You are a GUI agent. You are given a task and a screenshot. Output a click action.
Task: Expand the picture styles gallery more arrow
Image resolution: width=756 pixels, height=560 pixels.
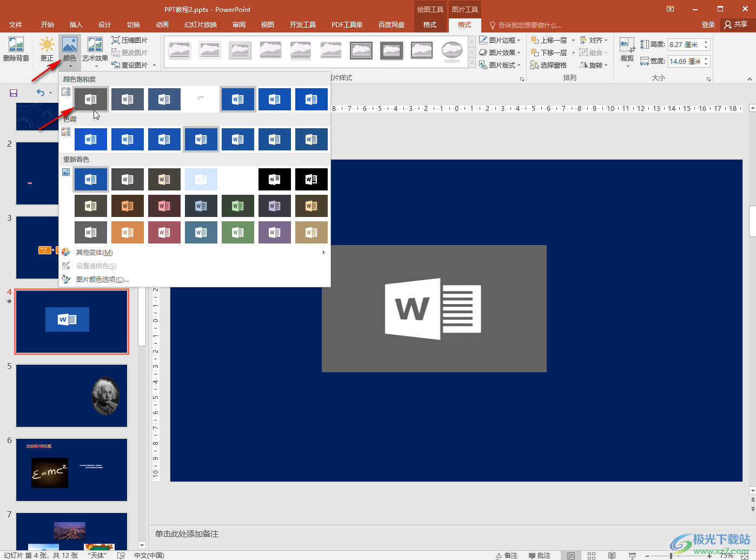click(x=470, y=64)
